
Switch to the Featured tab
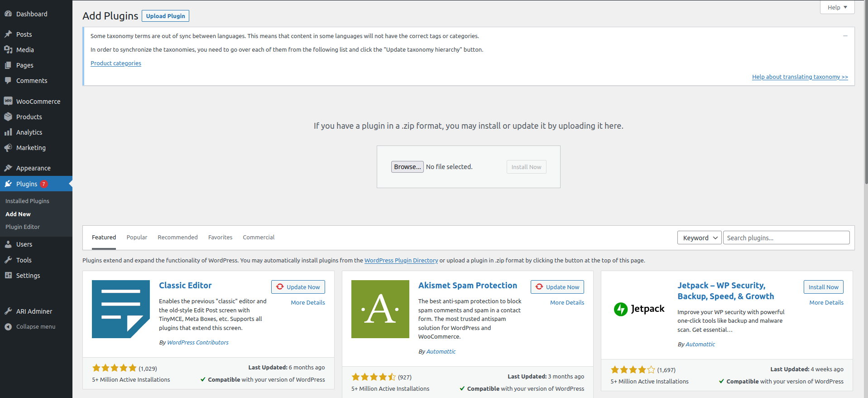coord(104,238)
